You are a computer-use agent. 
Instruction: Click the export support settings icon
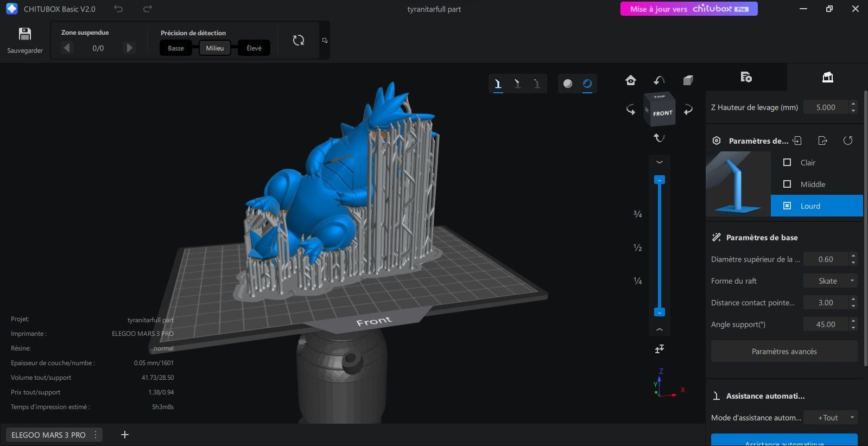(x=822, y=141)
